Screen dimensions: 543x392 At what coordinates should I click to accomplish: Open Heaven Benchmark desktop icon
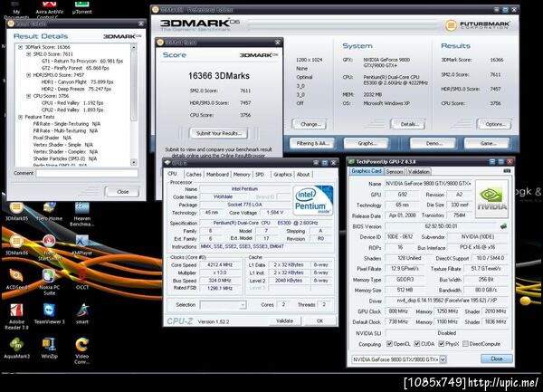(x=82, y=214)
